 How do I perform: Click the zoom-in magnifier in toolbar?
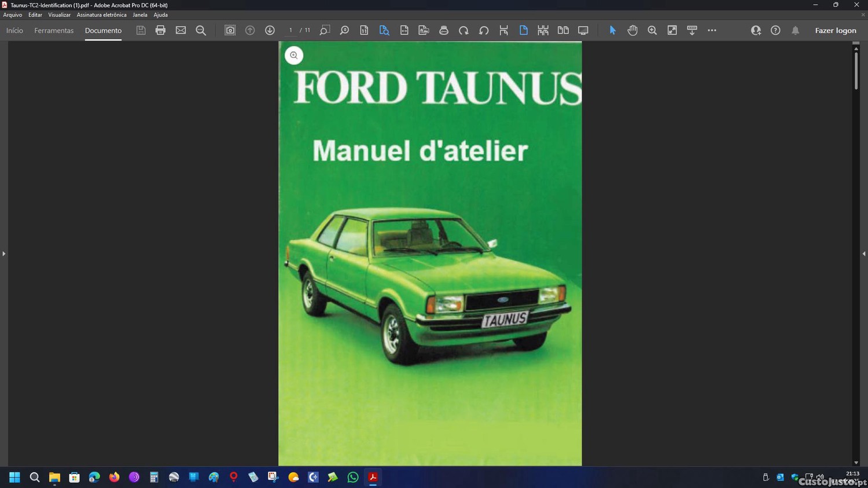click(652, 30)
